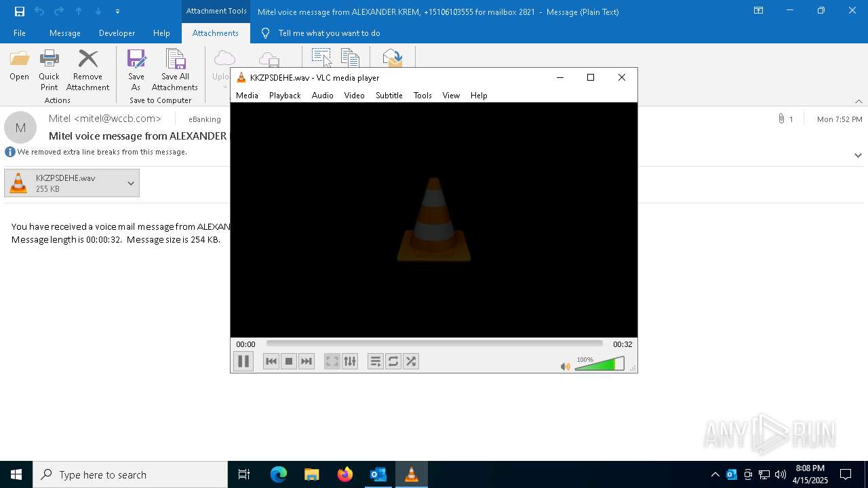The height and width of the screenshot is (488, 868).
Task: Open the VLC View menu
Action: pos(451,96)
